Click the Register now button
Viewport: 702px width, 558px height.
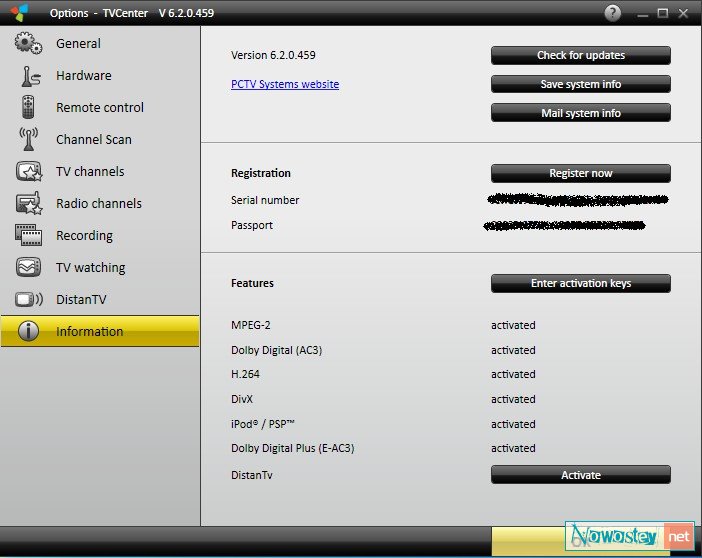tap(580, 173)
